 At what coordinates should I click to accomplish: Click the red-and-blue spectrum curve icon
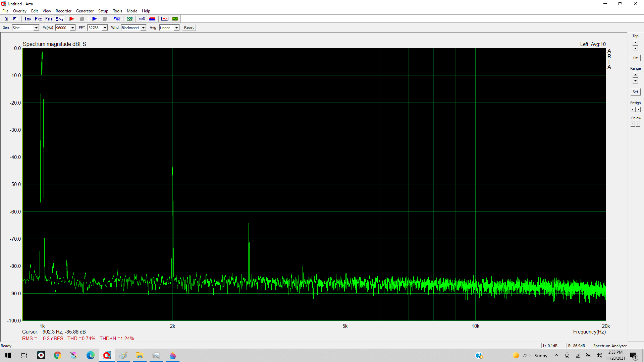pyautogui.click(x=152, y=19)
